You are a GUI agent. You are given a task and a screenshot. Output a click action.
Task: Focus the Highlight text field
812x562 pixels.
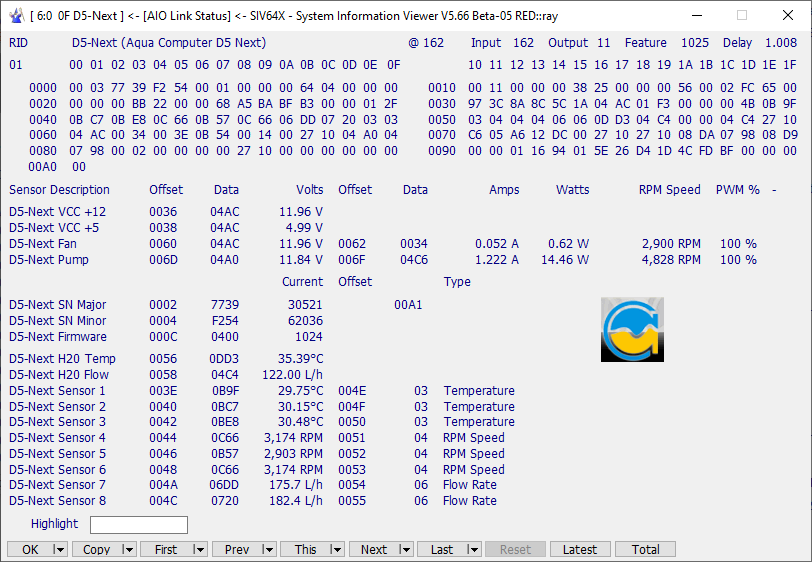[x=138, y=525]
